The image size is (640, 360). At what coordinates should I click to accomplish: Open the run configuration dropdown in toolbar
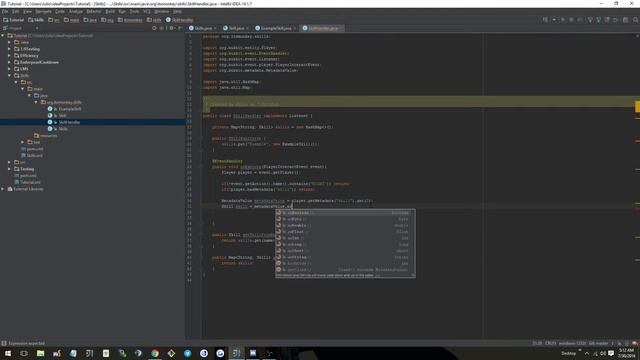pos(554,20)
